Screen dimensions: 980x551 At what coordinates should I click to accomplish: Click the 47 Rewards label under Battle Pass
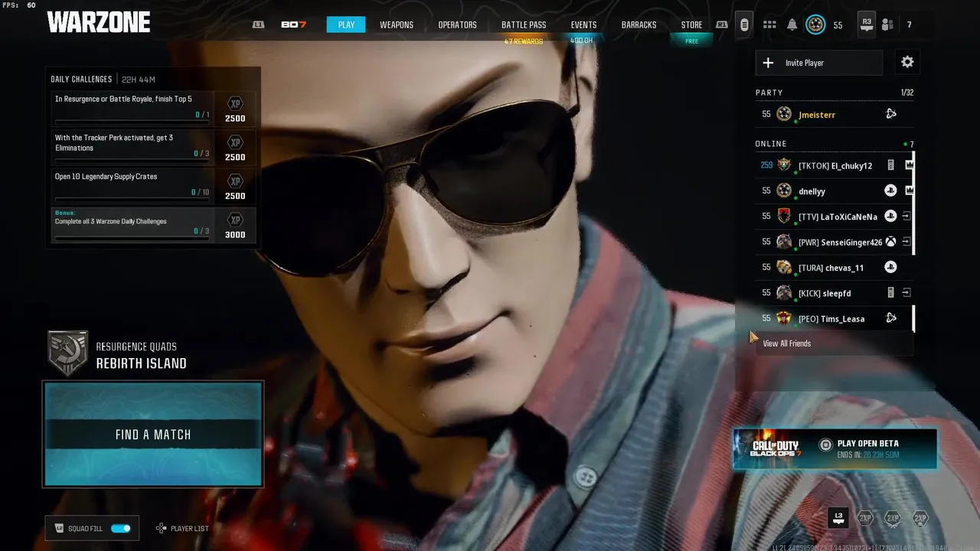[x=524, y=41]
